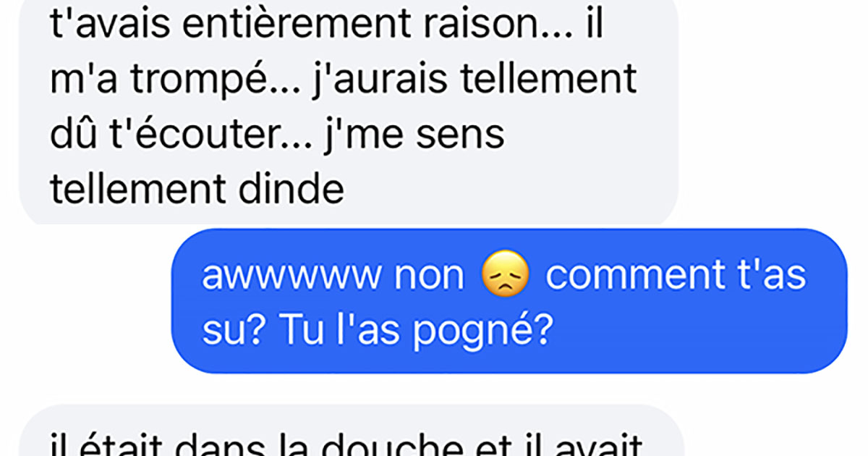
Task: Select the gray bubble ending 'tellement dinde'
Action: point(349,109)
